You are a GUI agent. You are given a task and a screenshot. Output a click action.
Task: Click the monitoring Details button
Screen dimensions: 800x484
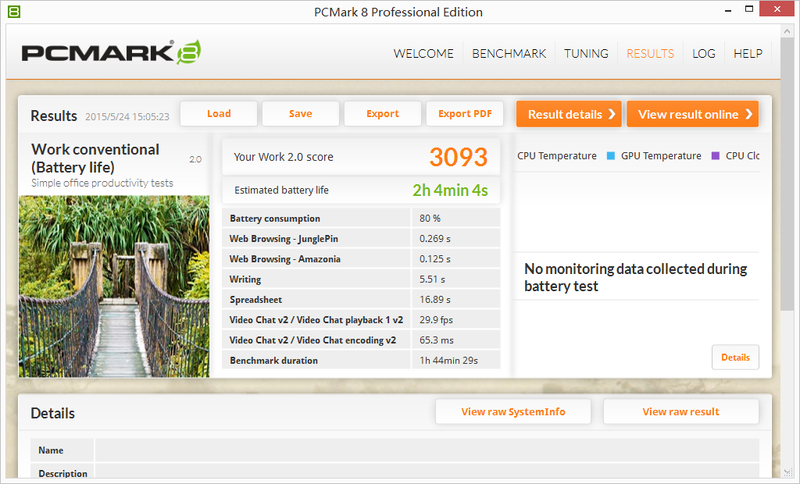(x=735, y=357)
